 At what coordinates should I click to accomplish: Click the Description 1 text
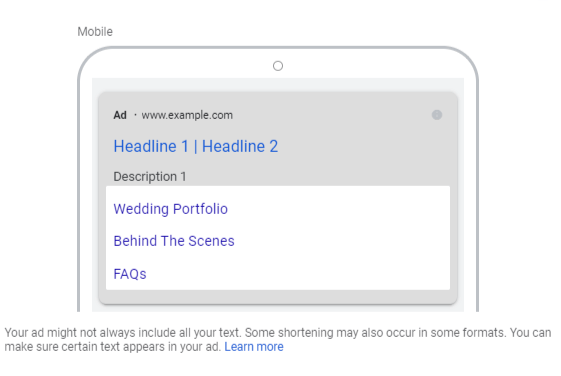(x=150, y=176)
